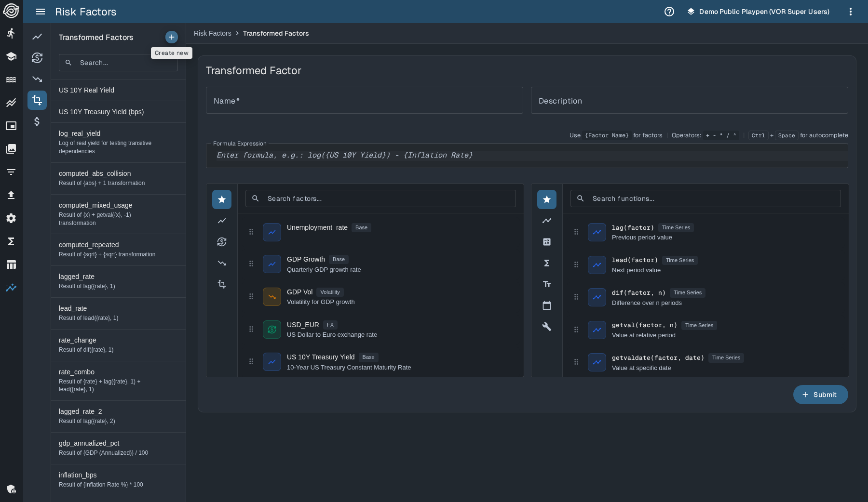Click the drag handle beside GDP Vol
This screenshot has width=868, height=502.
[x=251, y=296]
